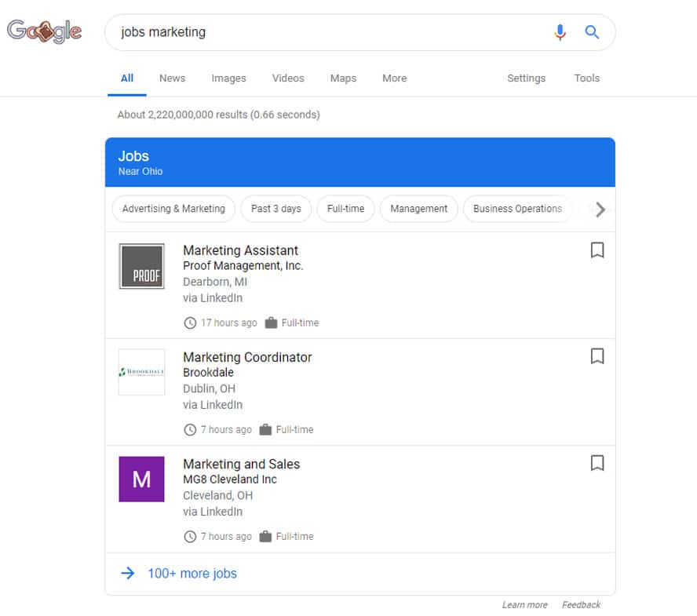Image resolution: width=697 pixels, height=616 pixels.
Task: Apply the Past 3 days filter
Action: coord(276,209)
